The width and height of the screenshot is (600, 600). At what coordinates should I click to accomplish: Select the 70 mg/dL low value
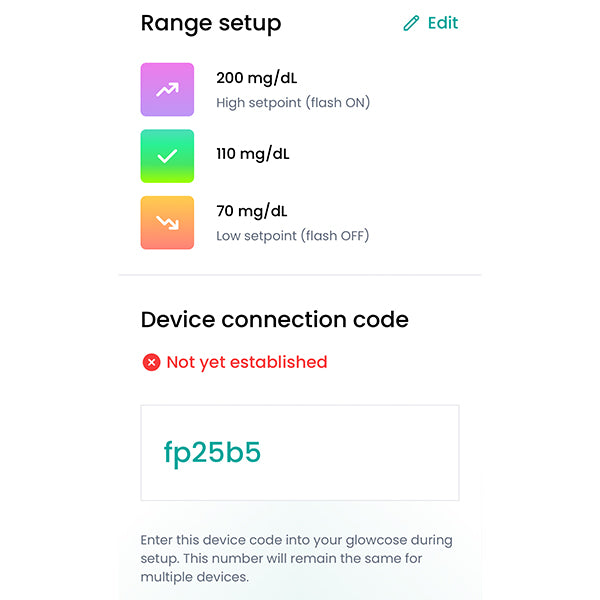tap(251, 211)
